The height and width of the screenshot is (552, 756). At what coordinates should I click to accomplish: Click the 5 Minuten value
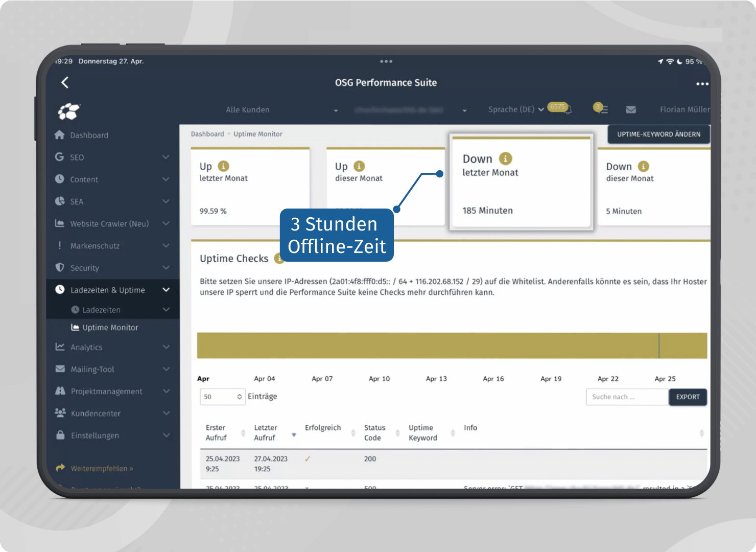(624, 211)
